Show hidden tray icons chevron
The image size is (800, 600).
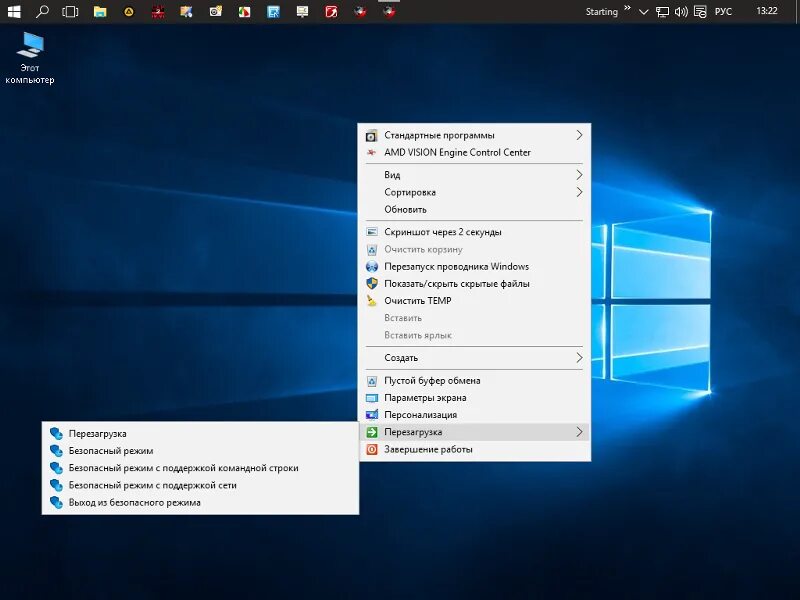click(x=644, y=12)
